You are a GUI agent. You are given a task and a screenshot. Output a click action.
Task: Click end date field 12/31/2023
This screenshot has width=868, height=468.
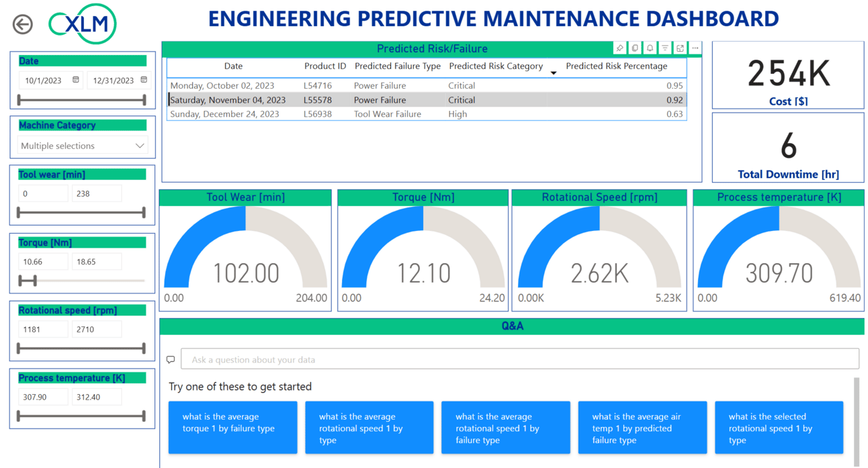click(x=118, y=80)
